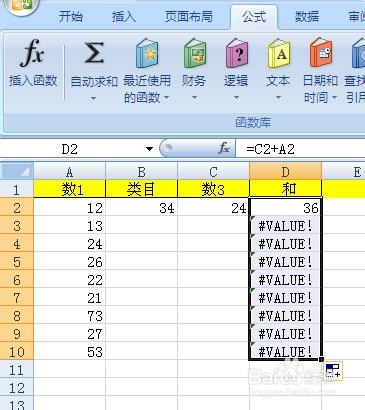The image size is (365, 410).
Task: Open the Financial (财务) functions book icon
Action: click(x=194, y=53)
